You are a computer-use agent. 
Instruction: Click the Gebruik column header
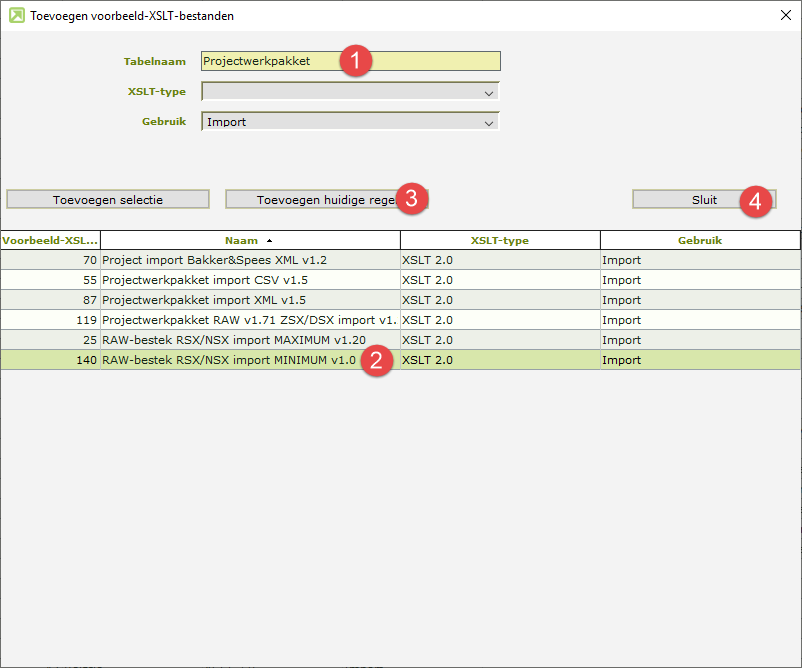coord(700,240)
